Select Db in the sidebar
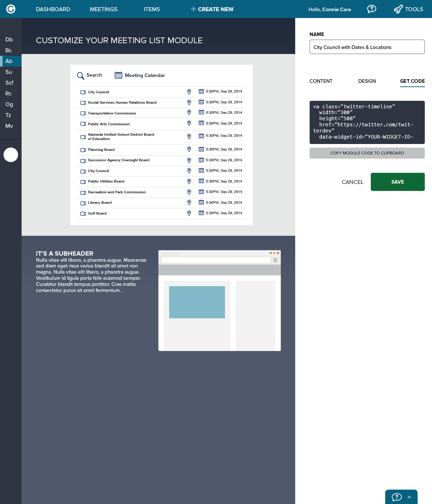Screen dimensions: 432x504 [x=9, y=40]
